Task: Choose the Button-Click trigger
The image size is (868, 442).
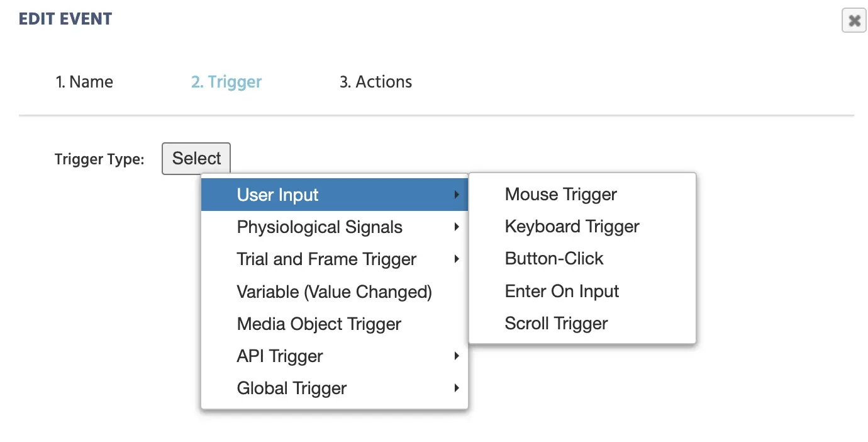Action: point(554,259)
